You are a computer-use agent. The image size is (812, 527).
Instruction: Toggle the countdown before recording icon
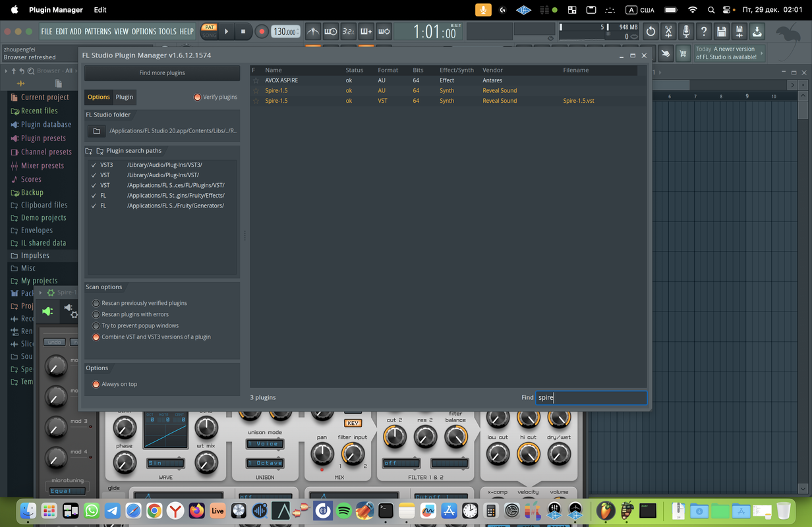(348, 31)
